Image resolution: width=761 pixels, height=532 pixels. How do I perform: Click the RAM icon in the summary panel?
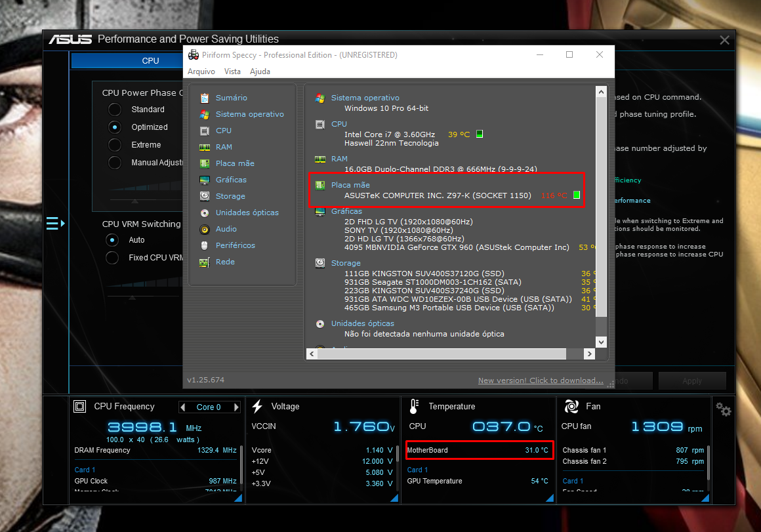(320, 159)
